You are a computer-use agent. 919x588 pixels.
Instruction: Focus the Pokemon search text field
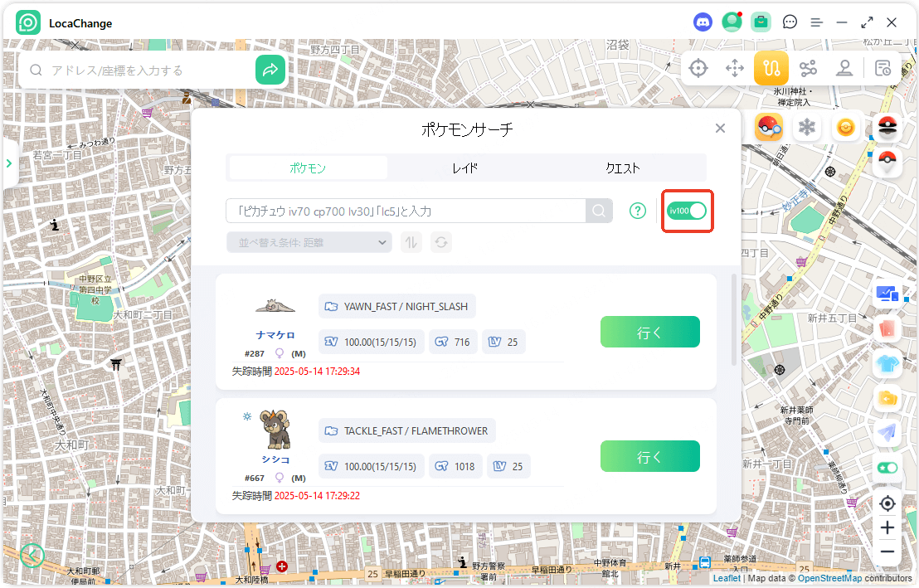[x=406, y=211]
